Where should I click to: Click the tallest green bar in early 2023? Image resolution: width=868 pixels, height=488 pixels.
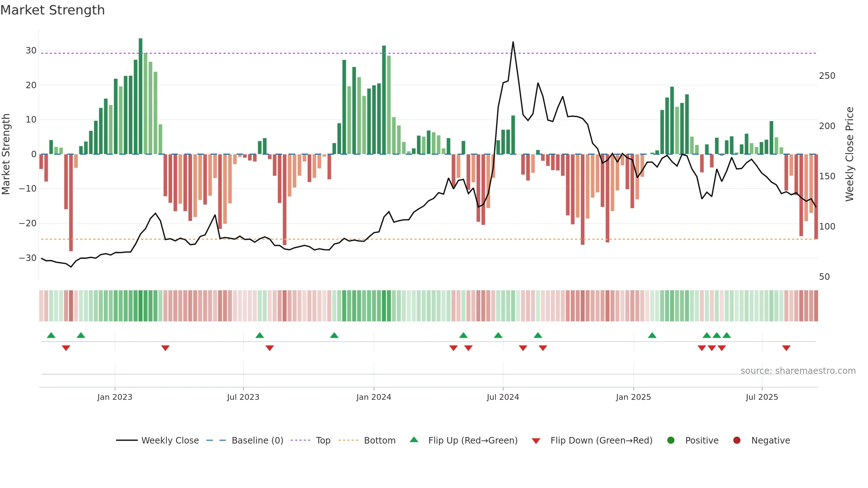(x=141, y=96)
